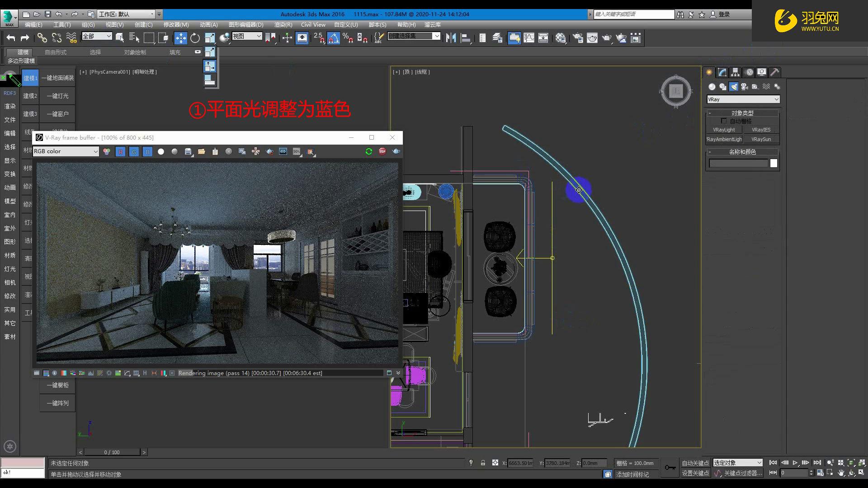Toggle the red channel in the frame buffer

[121, 151]
